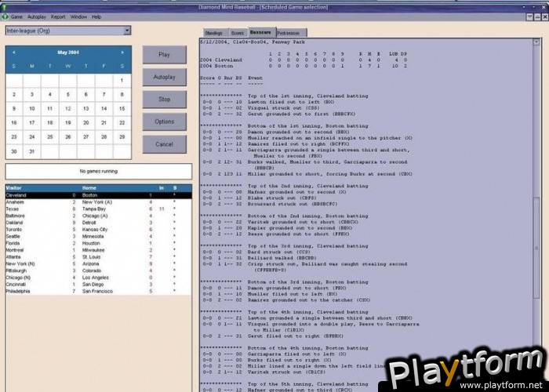Click the Home column header

click(89, 188)
